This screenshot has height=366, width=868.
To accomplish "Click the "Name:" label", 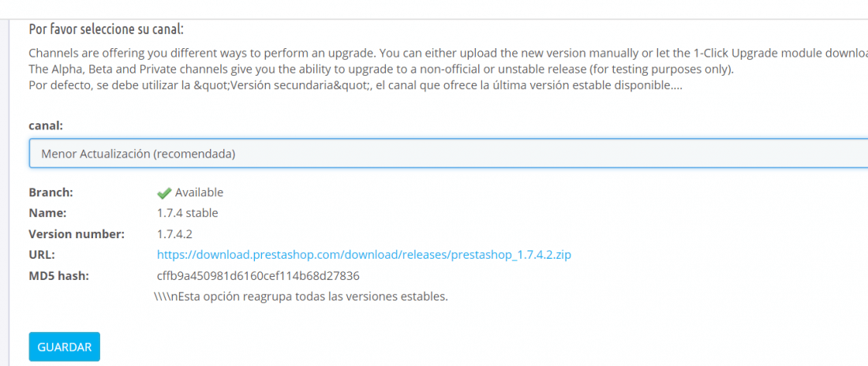I will 47,213.
